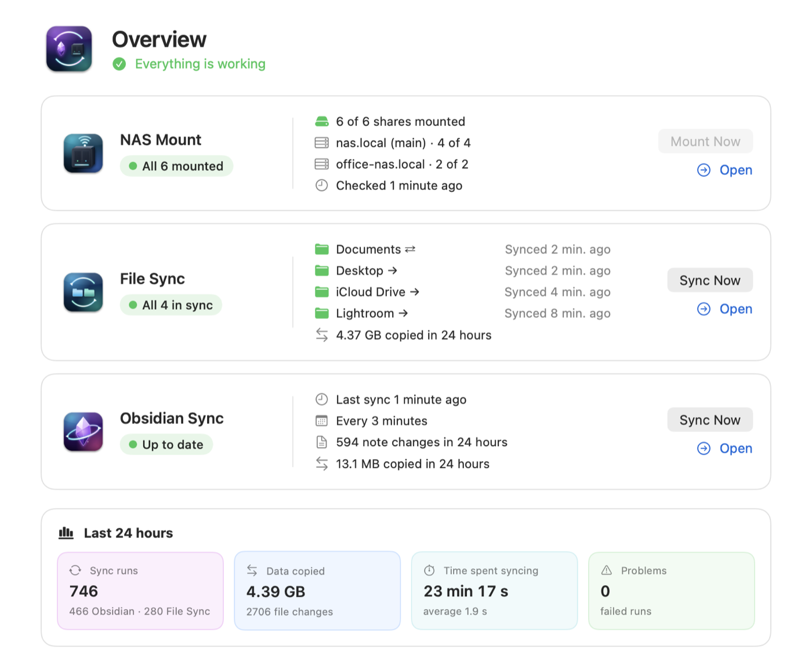Click the Documents sync folder name
The width and height of the screenshot is (812, 667).
pos(369,249)
